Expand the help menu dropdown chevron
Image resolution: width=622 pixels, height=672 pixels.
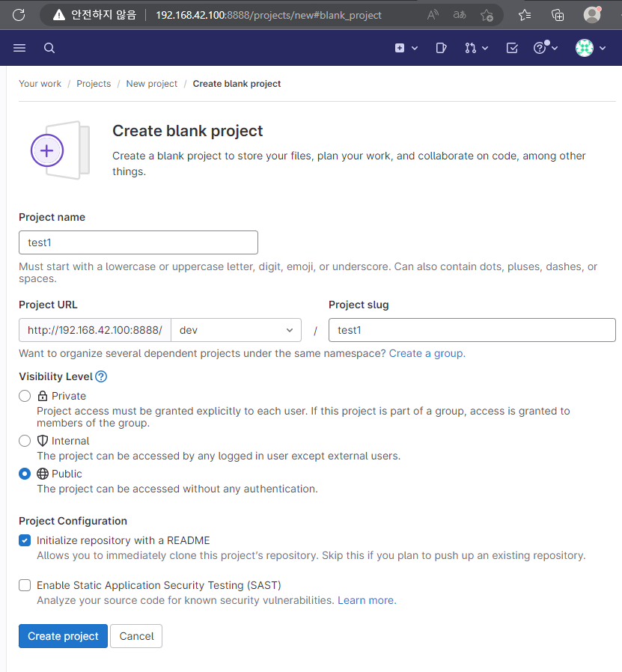(x=555, y=48)
